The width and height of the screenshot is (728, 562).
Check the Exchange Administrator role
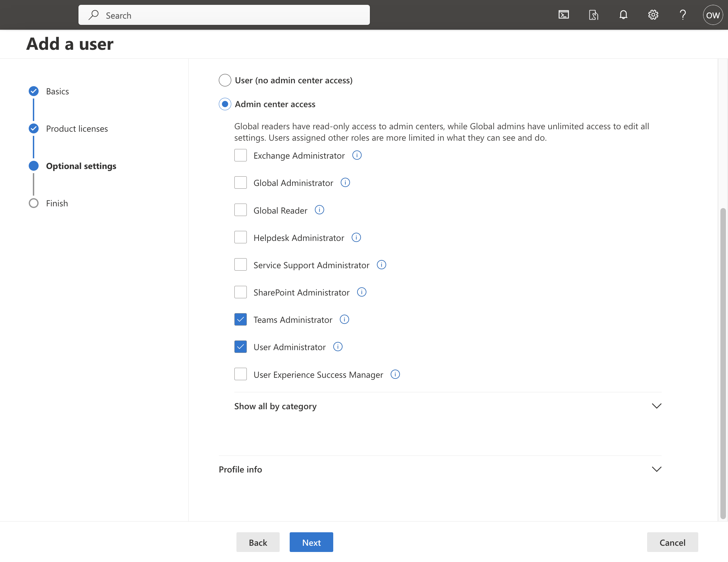pos(241,155)
